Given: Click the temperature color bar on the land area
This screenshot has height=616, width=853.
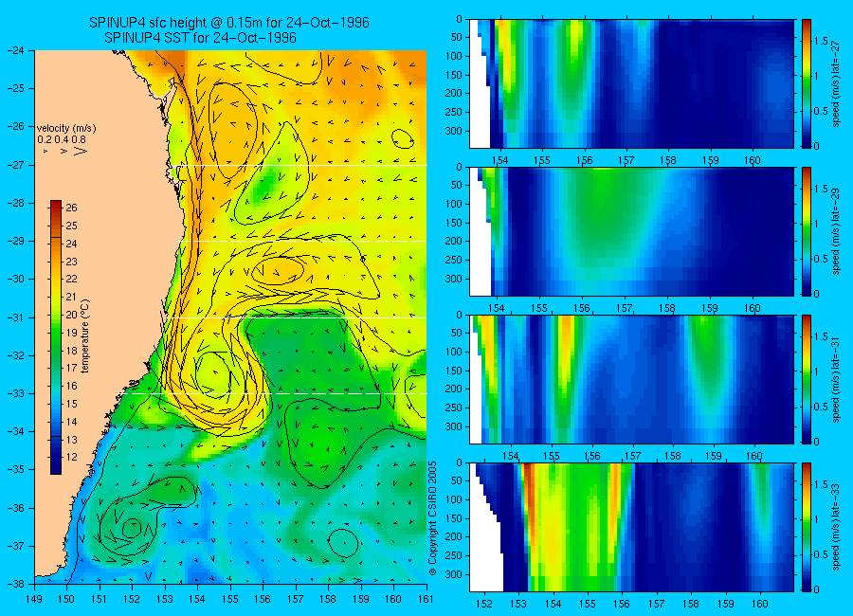Looking at the screenshot, I should pyautogui.click(x=56, y=337).
